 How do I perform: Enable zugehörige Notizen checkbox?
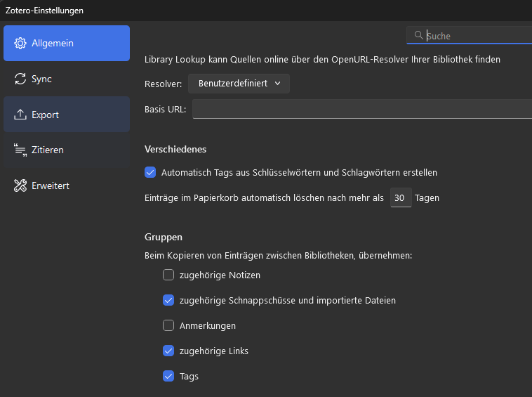pyautogui.click(x=168, y=275)
